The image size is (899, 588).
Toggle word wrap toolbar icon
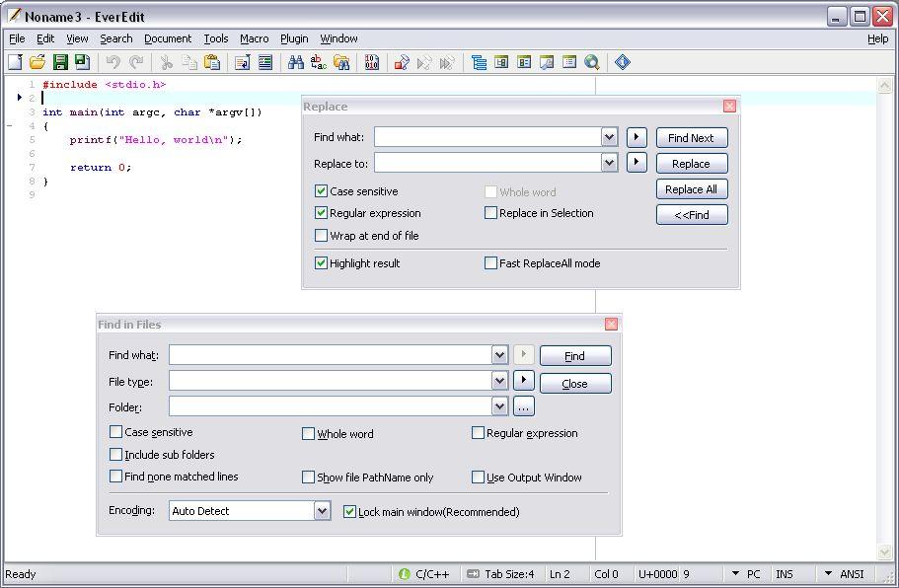click(243, 62)
